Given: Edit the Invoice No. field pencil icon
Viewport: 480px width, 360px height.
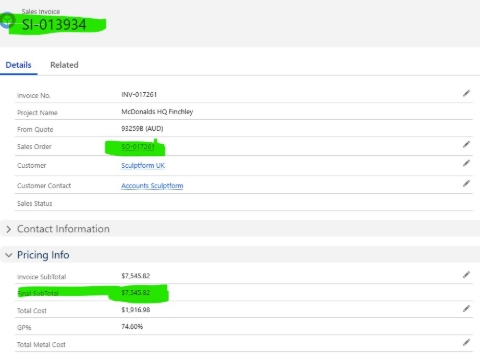Looking at the screenshot, I should pos(466,94).
